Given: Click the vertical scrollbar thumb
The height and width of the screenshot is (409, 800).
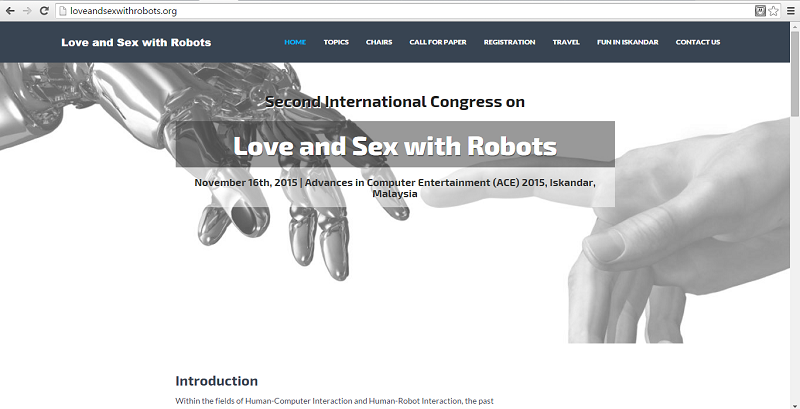Looking at the screenshot, I should click(x=795, y=73).
